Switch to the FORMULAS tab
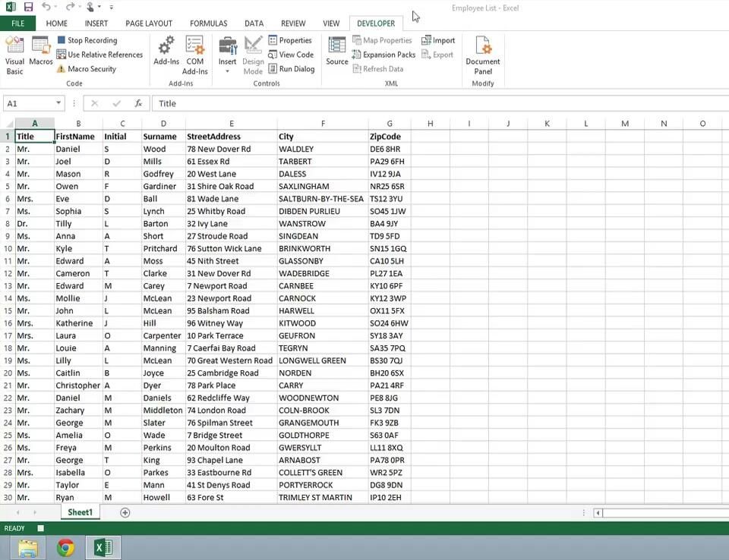The image size is (729, 560). 208,24
